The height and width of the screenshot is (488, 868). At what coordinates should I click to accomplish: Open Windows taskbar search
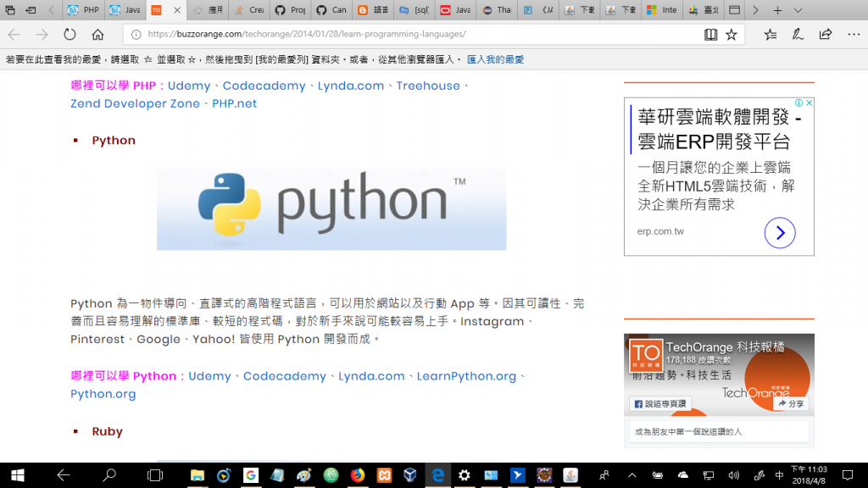point(109,475)
